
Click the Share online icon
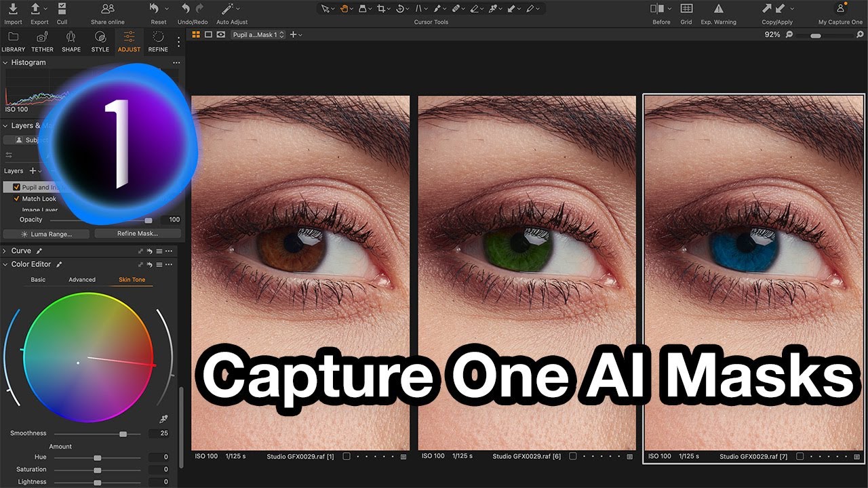(107, 9)
